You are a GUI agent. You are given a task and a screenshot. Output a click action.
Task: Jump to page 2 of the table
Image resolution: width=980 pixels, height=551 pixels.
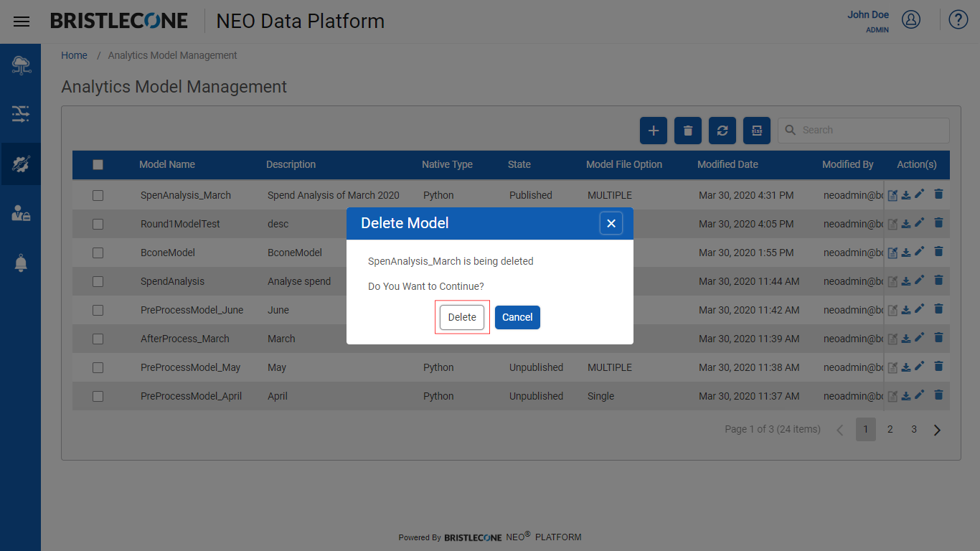tap(890, 429)
